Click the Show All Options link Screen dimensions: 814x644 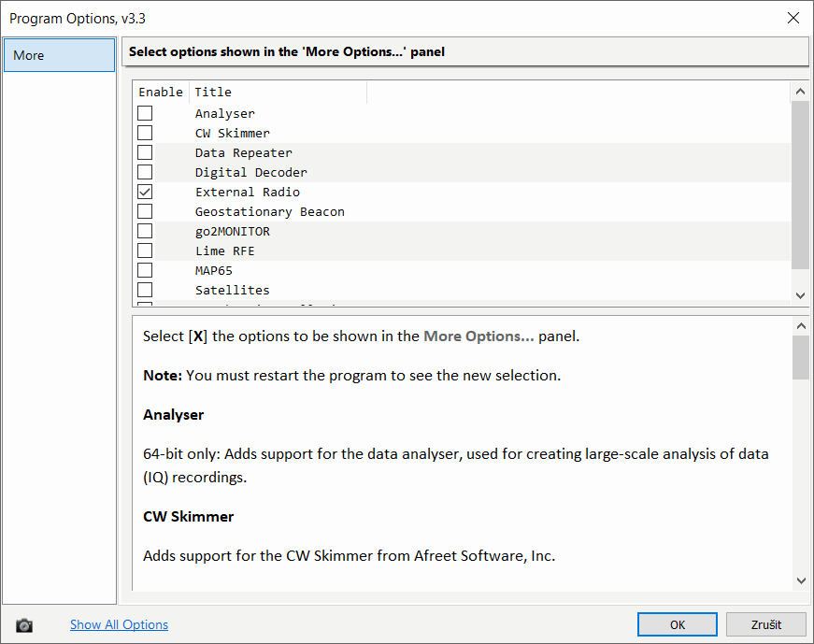point(119,624)
